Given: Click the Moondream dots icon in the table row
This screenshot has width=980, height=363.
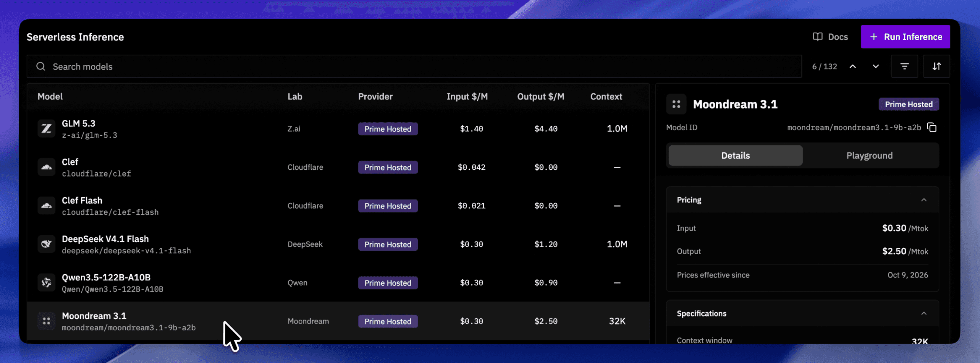Looking at the screenshot, I should (x=46, y=321).
